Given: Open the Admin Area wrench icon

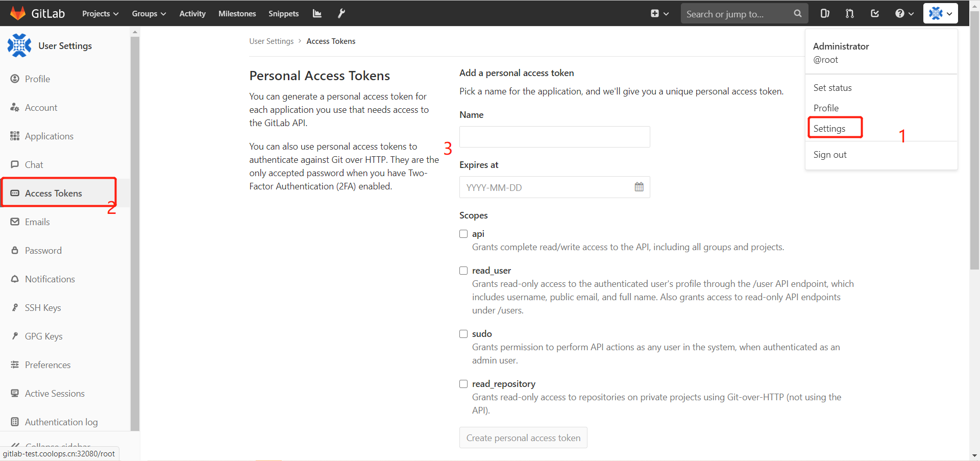Looking at the screenshot, I should tap(341, 13).
